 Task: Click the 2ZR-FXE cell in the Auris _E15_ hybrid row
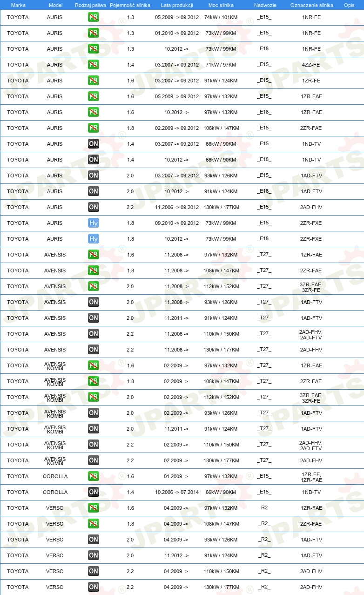[x=311, y=223]
